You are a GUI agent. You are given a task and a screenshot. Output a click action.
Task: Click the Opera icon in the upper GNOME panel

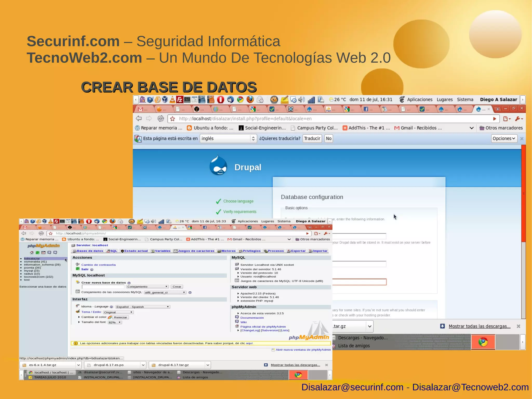(220, 100)
